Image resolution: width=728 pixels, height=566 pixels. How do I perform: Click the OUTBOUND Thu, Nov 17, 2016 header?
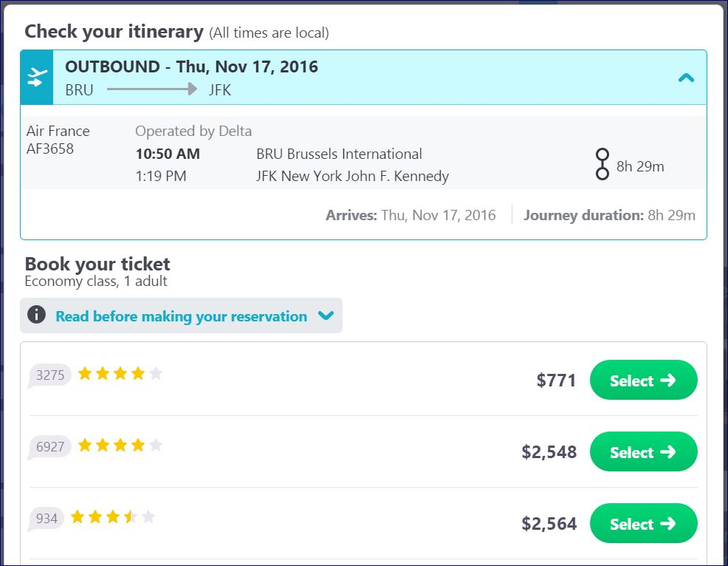click(191, 67)
